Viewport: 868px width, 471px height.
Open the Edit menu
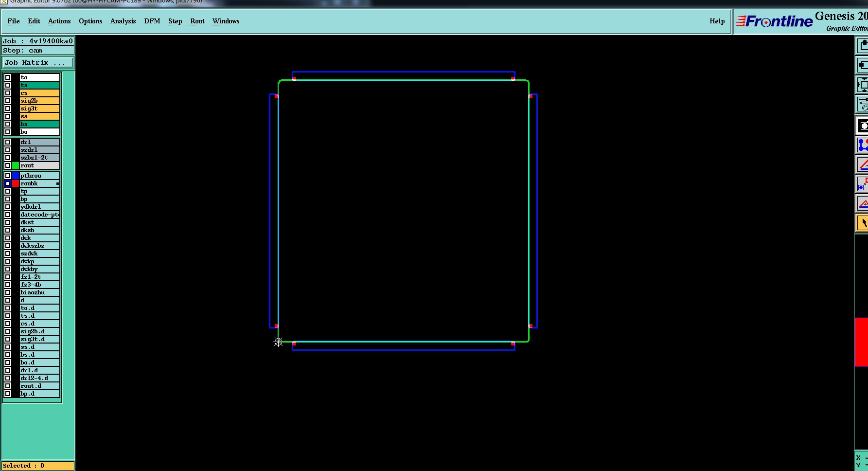pos(34,21)
